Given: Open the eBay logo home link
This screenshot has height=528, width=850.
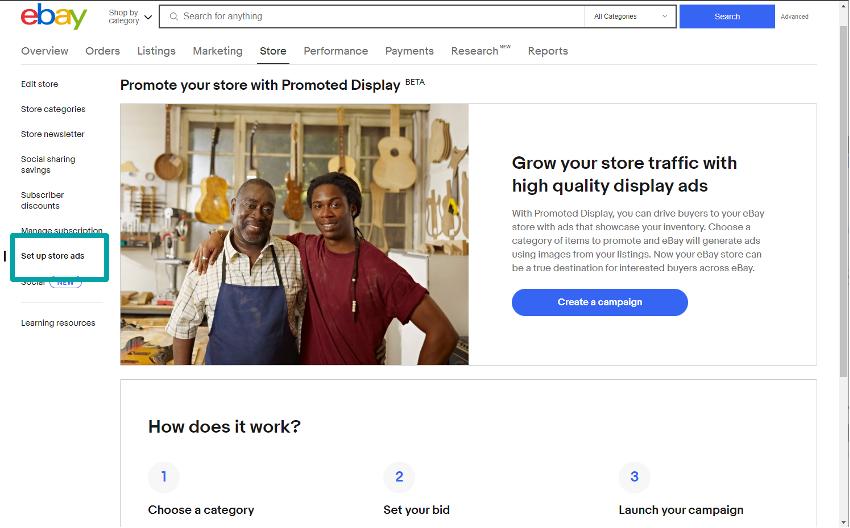Looking at the screenshot, I should coord(54,17).
